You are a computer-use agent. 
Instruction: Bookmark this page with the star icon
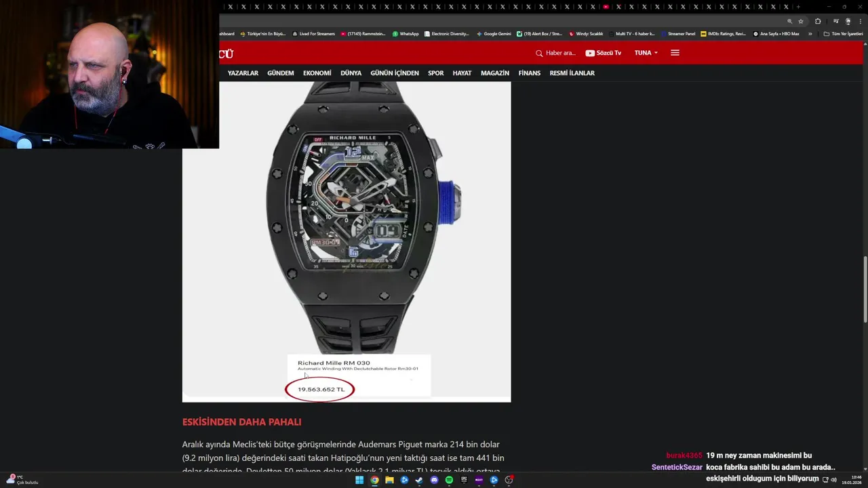click(801, 21)
